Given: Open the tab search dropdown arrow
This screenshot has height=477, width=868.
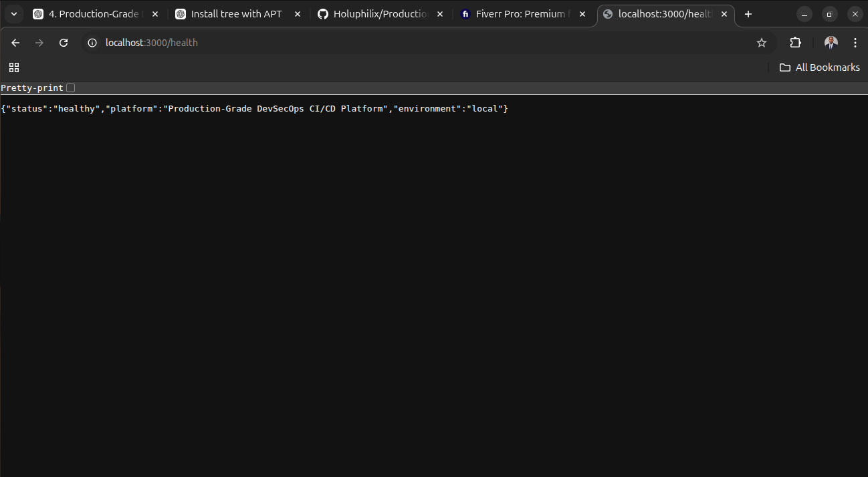Looking at the screenshot, I should click(13, 14).
